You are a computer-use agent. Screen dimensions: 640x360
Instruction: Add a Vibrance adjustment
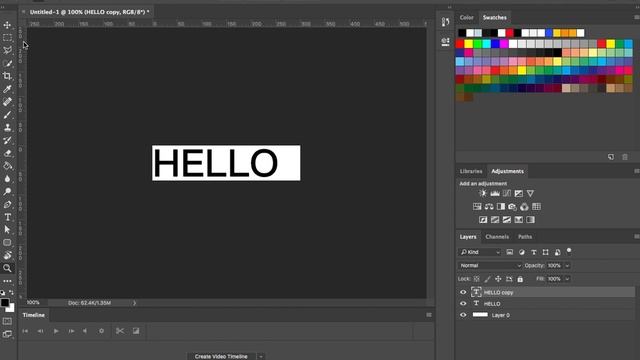click(x=530, y=193)
